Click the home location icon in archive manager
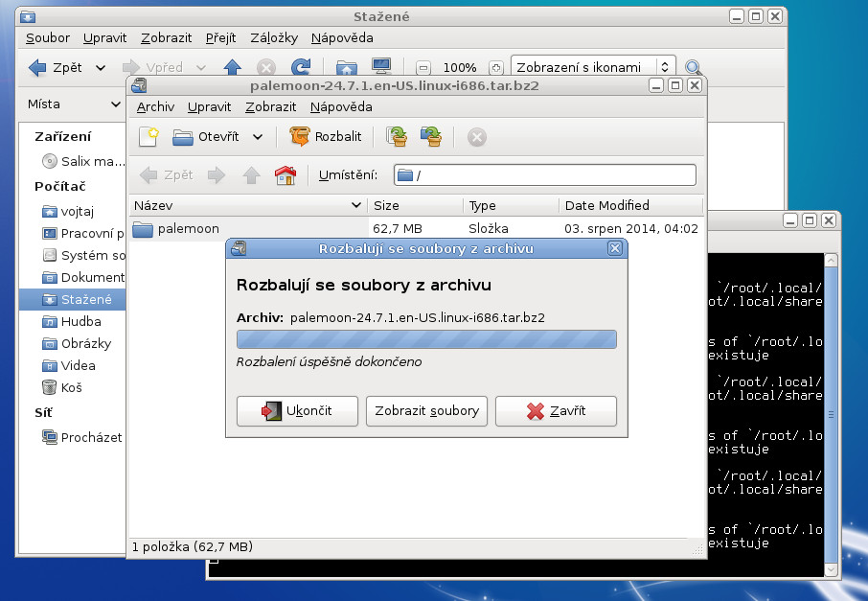 (286, 175)
